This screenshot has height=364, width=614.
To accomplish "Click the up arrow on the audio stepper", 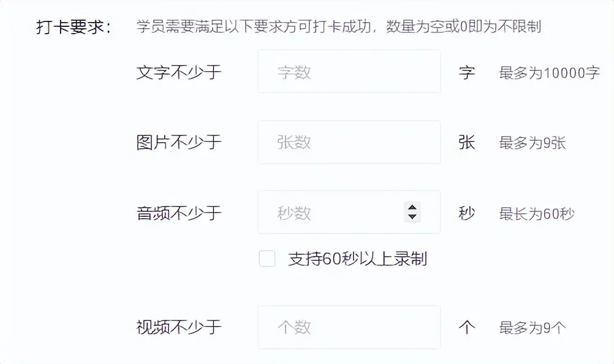I will pyautogui.click(x=412, y=208).
